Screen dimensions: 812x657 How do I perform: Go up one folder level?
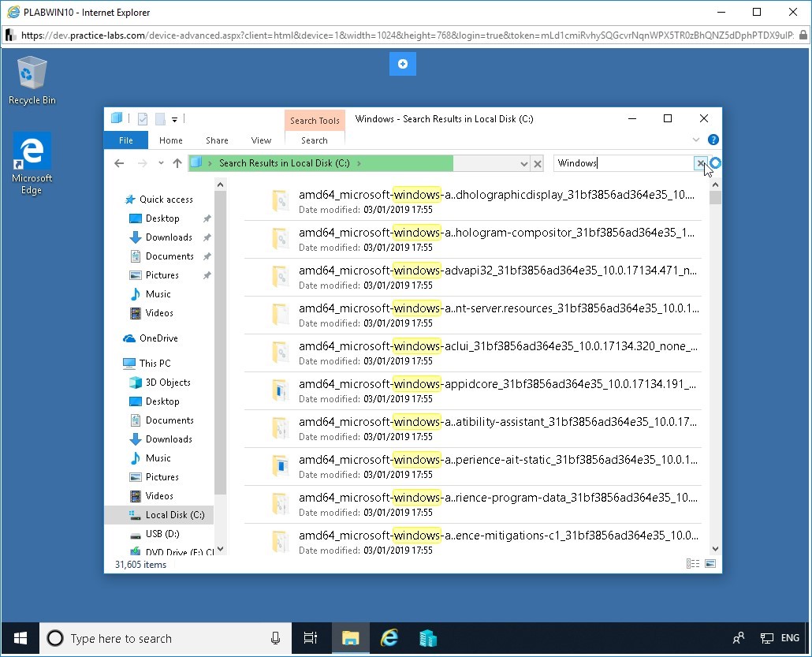[x=177, y=163]
